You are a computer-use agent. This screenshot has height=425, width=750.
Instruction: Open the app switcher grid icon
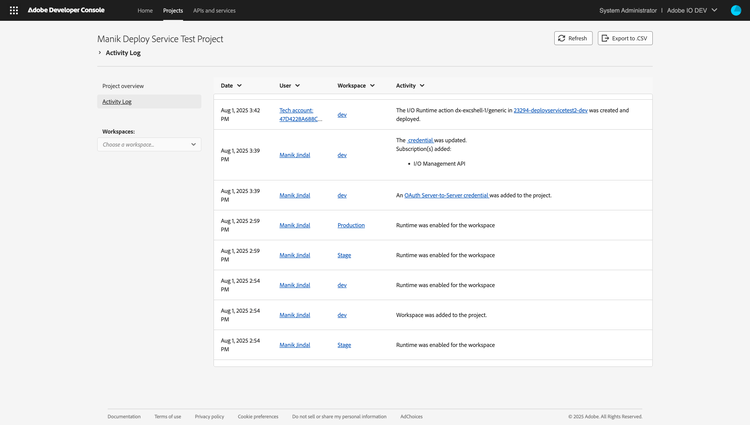13,10
